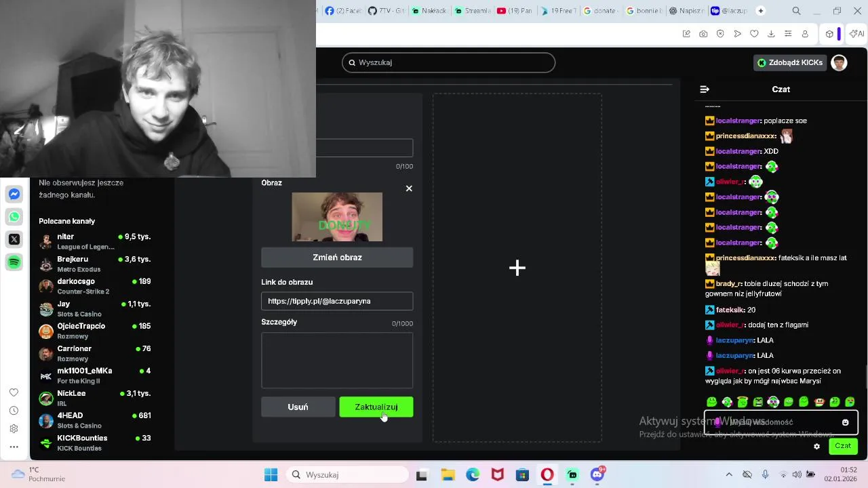Switch to the Facebook browser tab
Image resolution: width=868 pixels, height=488 pixels.
coord(344,11)
